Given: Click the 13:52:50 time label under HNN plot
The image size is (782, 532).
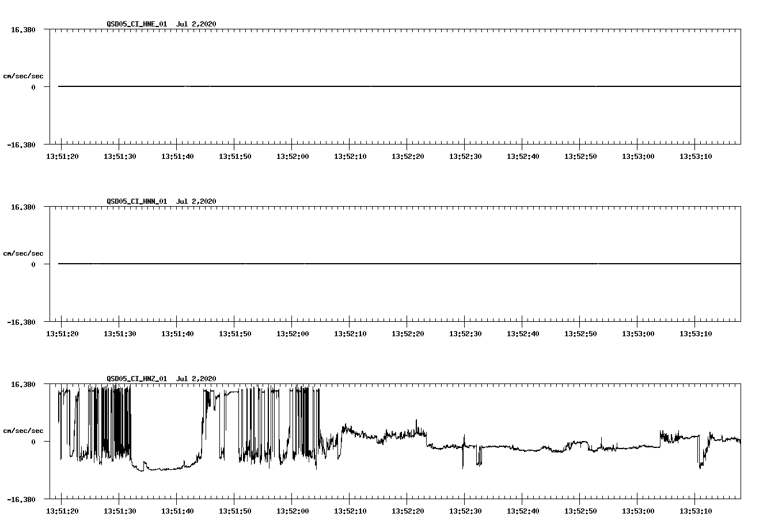Looking at the screenshot, I should [x=580, y=334].
